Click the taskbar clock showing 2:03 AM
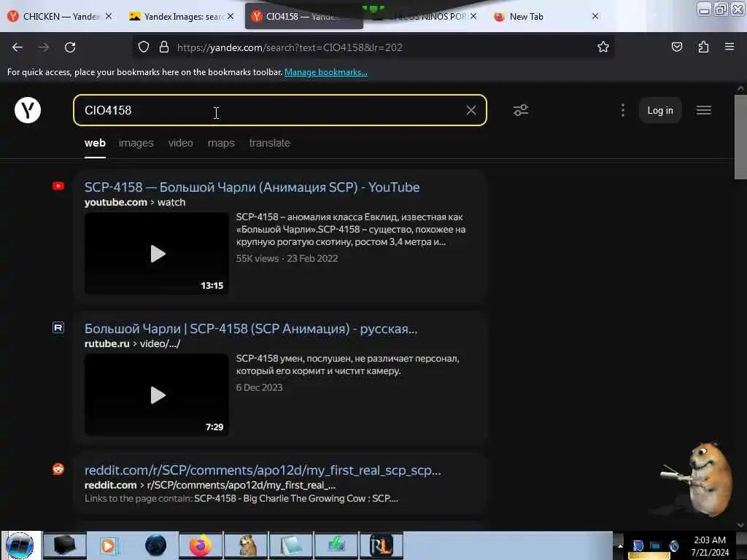747x560 pixels. pos(710,545)
